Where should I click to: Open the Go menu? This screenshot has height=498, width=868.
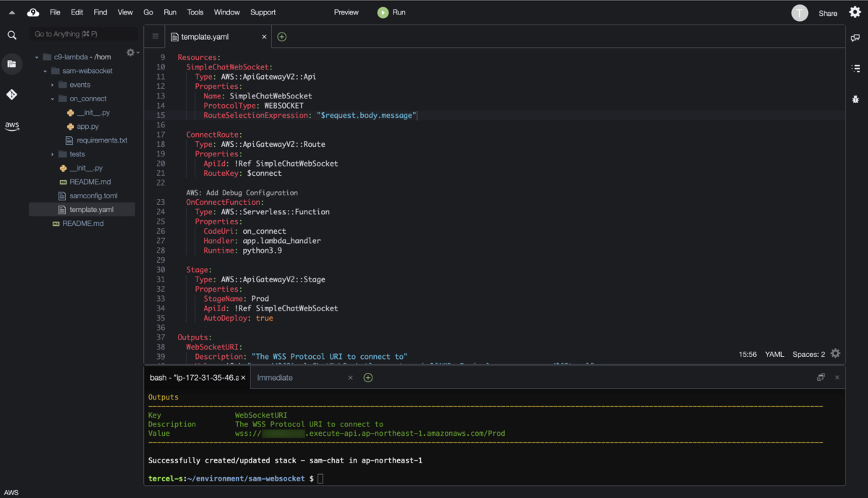[148, 12]
